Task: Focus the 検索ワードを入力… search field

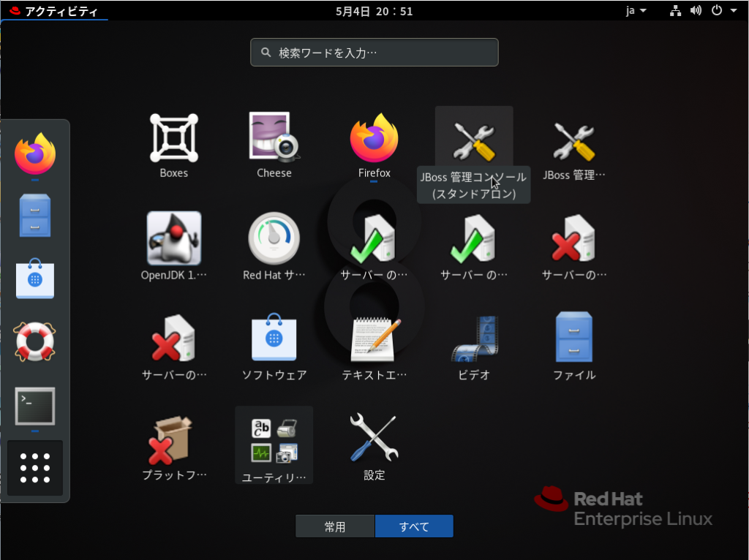Action: tap(374, 53)
